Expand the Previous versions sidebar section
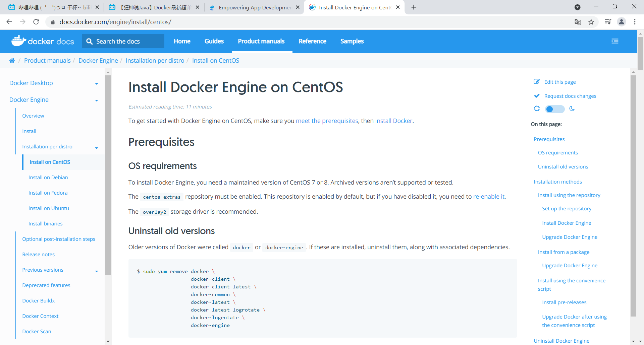 (97, 271)
